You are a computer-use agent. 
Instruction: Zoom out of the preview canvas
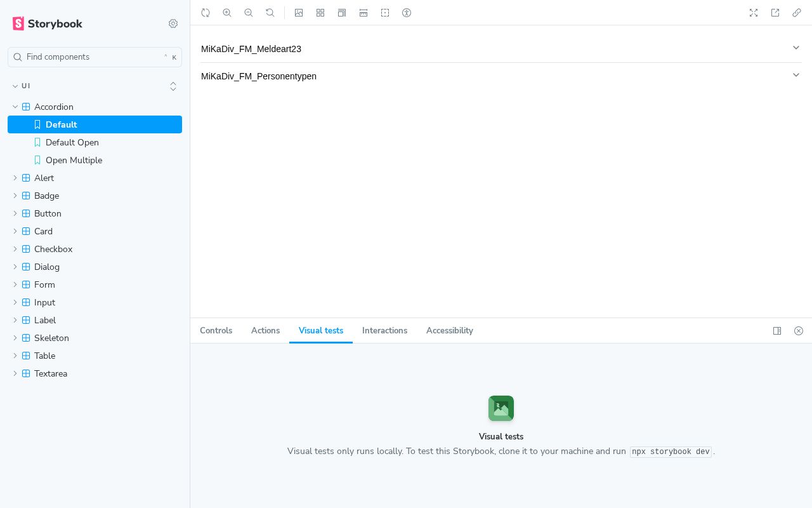(249, 13)
